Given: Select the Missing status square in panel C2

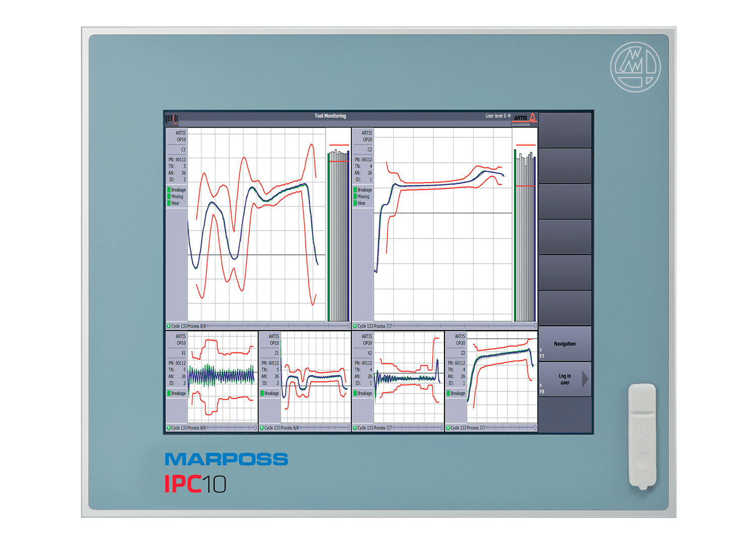Looking at the screenshot, I should [355, 197].
